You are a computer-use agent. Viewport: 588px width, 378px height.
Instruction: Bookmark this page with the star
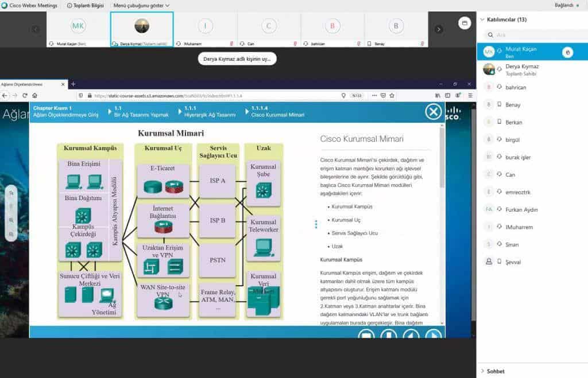392,96
